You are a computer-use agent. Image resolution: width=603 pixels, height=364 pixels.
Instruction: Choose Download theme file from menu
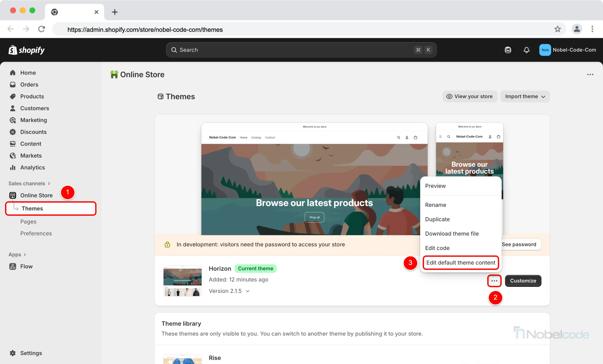pyautogui.click(x=452, y=234)
